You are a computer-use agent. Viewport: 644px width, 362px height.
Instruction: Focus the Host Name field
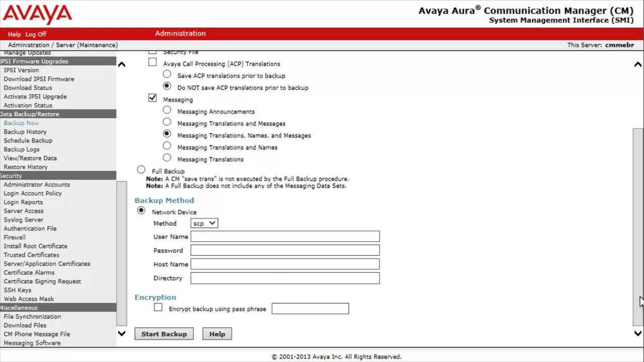(x=285, y=264)
